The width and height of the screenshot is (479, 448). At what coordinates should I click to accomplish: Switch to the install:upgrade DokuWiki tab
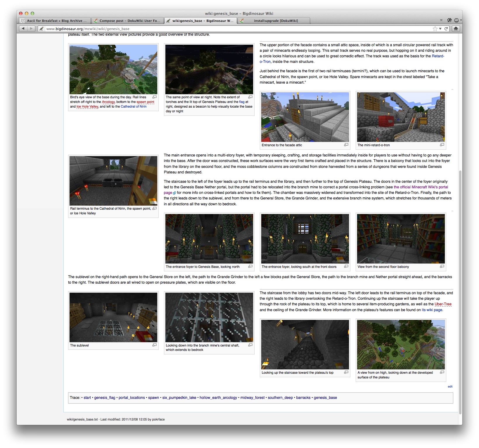point(274,21)
